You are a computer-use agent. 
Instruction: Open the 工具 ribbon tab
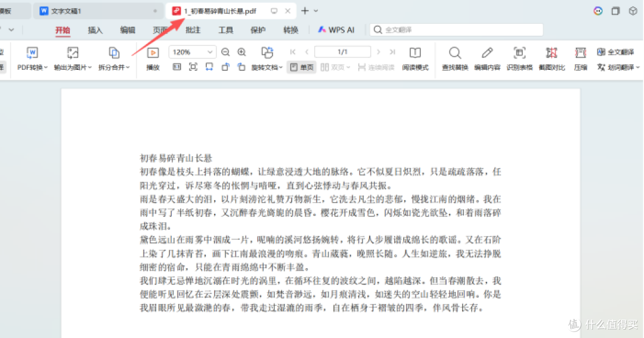[x=225, y=30]
